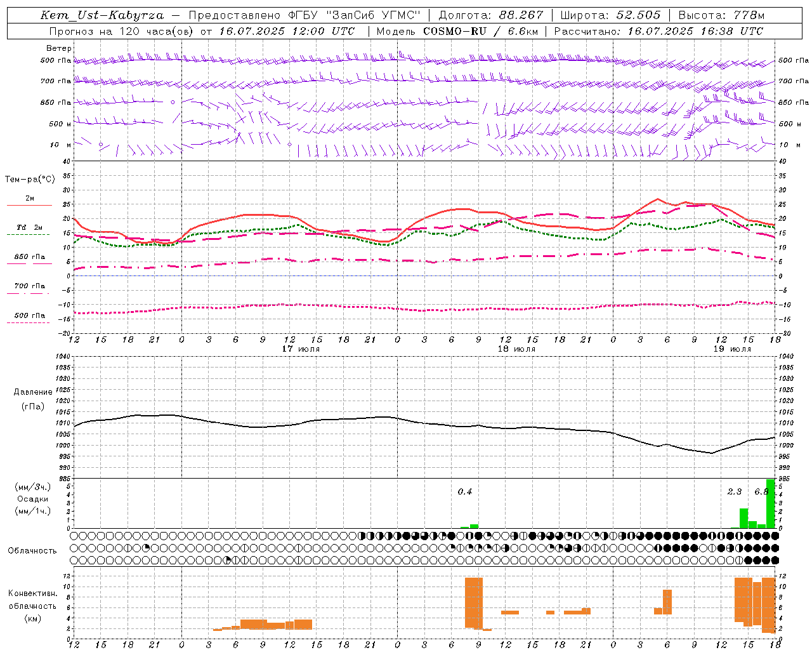Click the Td 2м legend entry
The width and height of the screenshot is (812, 650).
[30, 227]
